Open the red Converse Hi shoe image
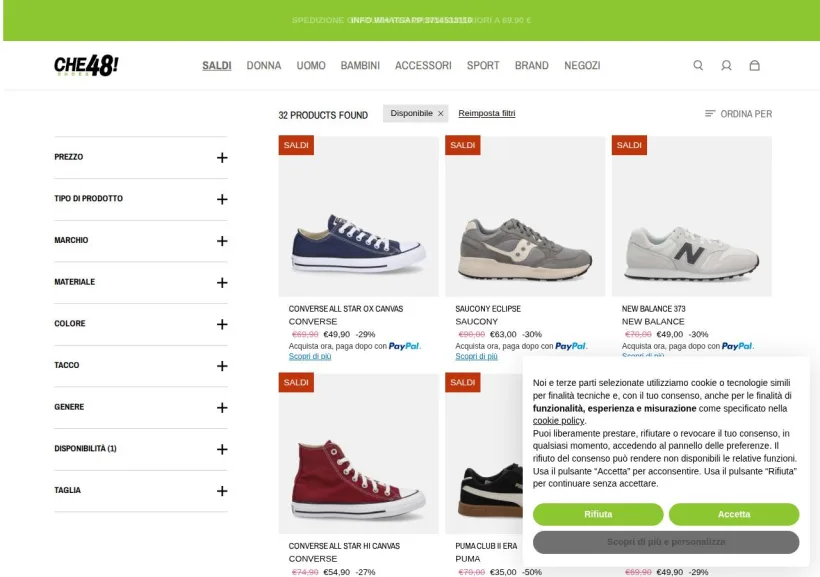The width and height of the screenshot is (820, 577). tap(358, 454)
